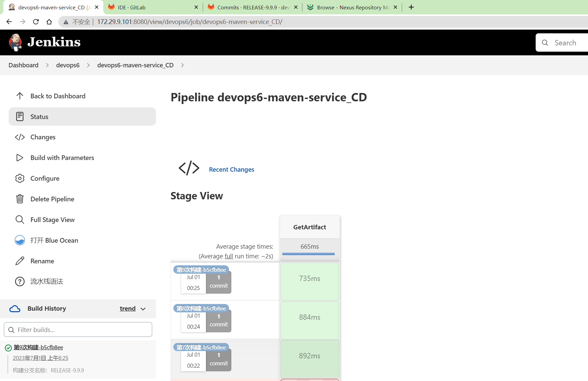Click the Configure gear icon

pos(20,178)
